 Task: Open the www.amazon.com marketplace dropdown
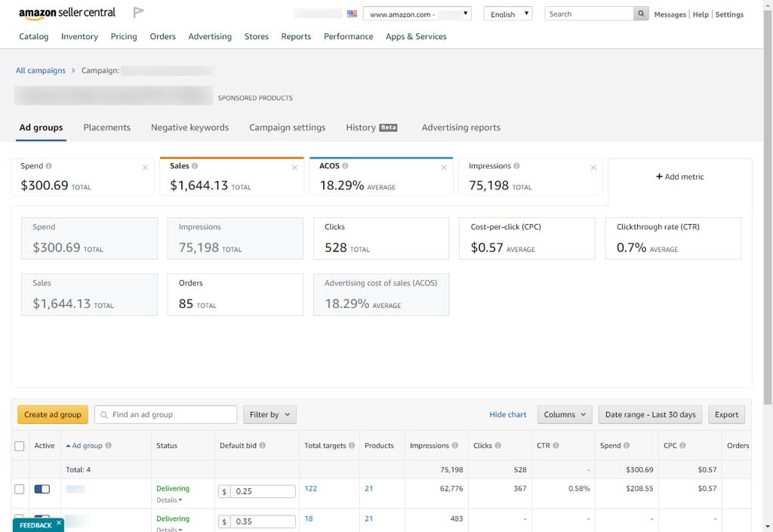(417, 14)
